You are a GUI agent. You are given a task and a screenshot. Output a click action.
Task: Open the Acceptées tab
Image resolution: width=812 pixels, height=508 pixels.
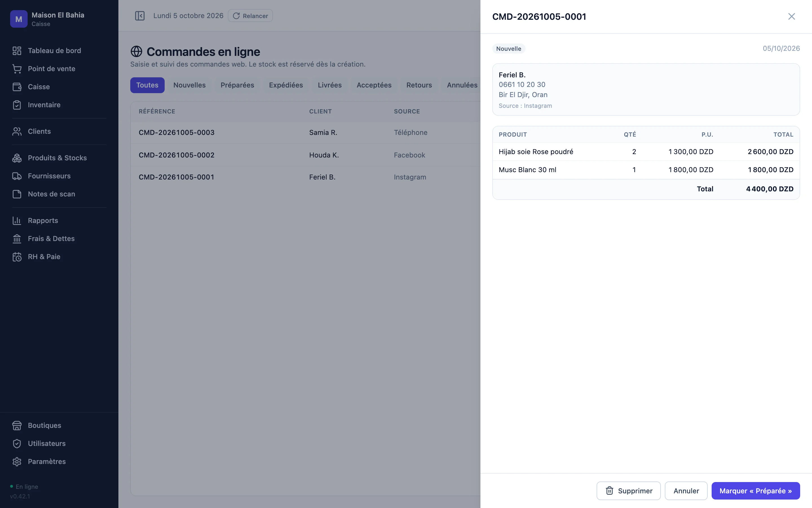[x=374, y=85]
